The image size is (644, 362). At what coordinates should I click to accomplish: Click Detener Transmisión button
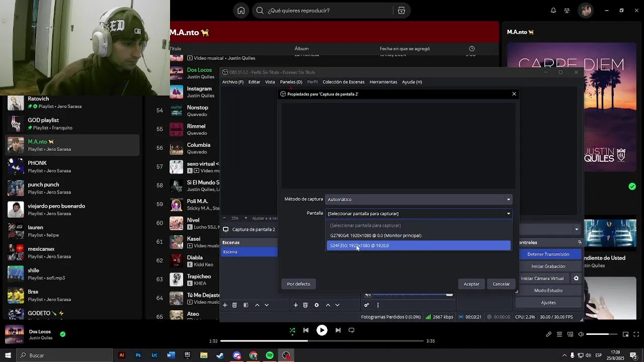(548, 254)
